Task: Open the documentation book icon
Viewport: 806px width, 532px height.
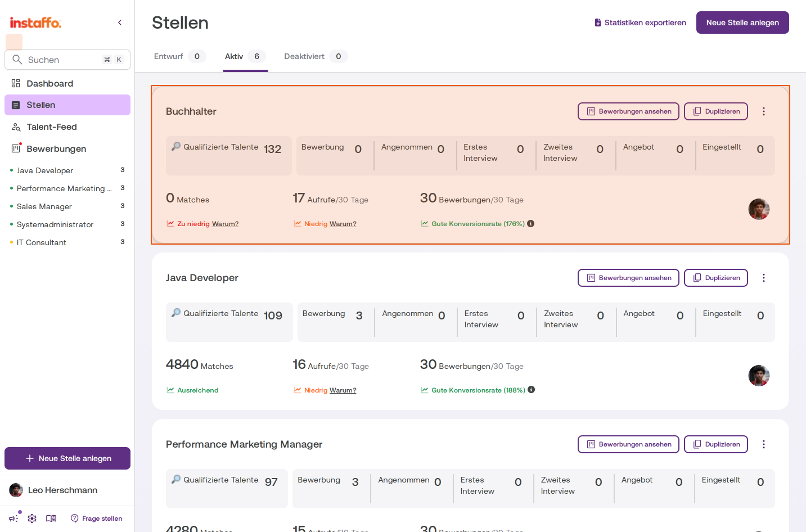Action: pyautogui.click(x=51, y=519)
